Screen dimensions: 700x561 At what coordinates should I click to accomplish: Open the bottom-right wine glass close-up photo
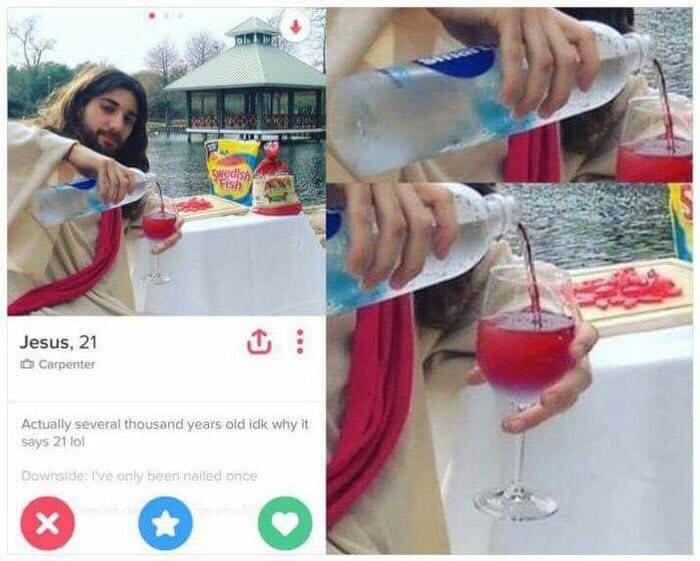point(509,369)
